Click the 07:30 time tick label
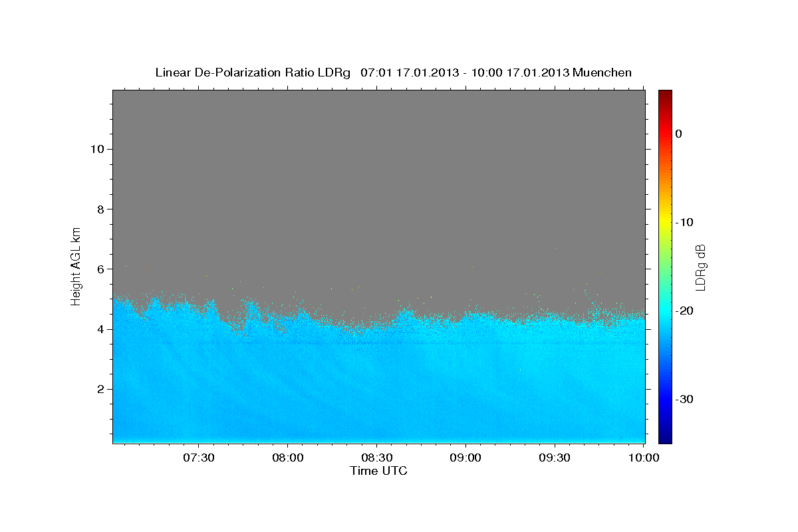798x532 pixels. click(x=199, y=458)
